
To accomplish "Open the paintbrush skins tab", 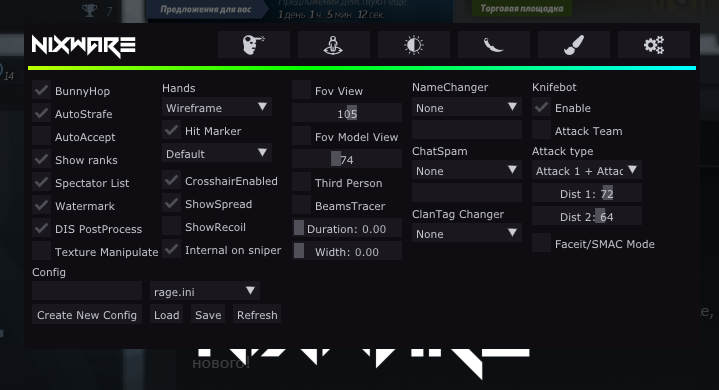I will (574, 44).
